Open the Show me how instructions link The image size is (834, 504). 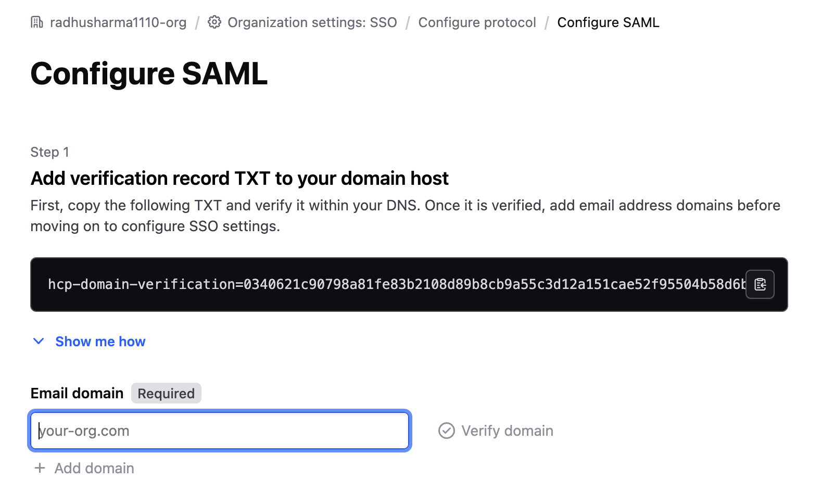tap(100, 342)
